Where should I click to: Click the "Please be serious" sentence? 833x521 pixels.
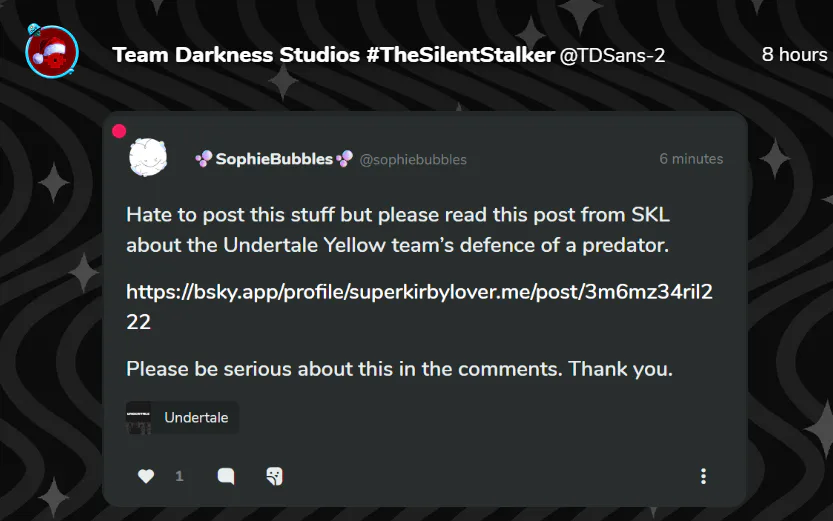click(x=399, y=369)
